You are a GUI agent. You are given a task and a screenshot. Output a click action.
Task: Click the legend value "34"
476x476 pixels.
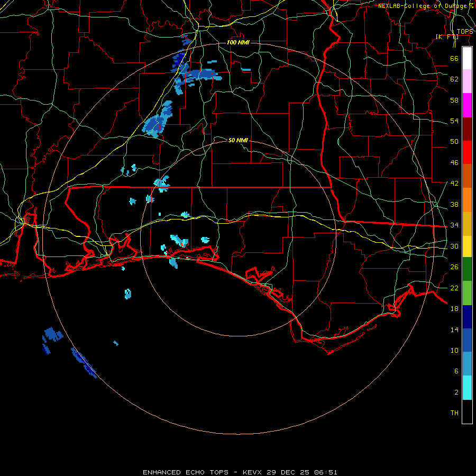[x=454, y=225]
